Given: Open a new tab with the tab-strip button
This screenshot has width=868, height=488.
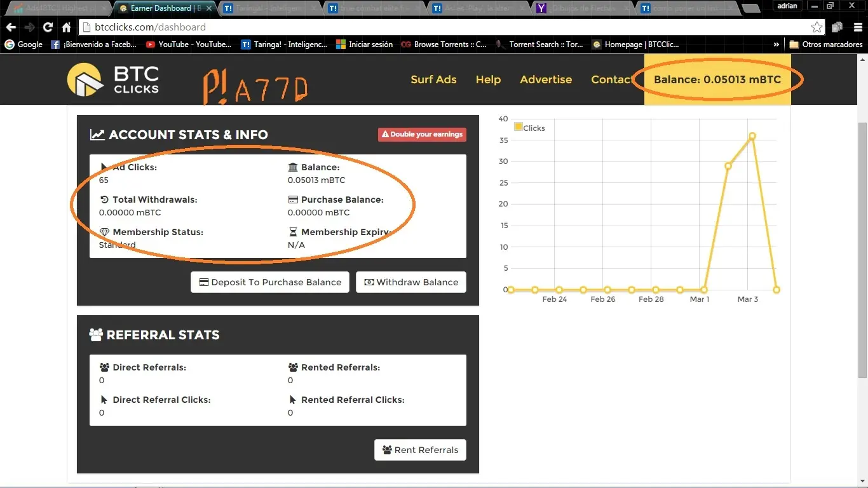Looking at the screenshot, I should [x=750, y=8].
